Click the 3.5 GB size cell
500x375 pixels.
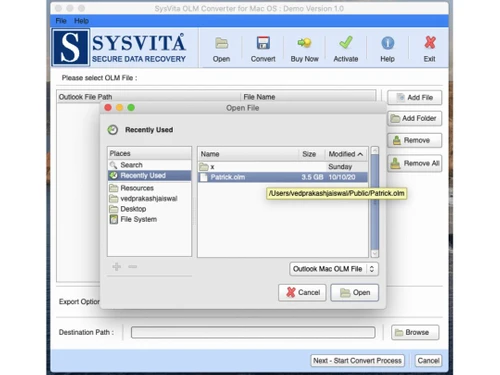[312, 177]
